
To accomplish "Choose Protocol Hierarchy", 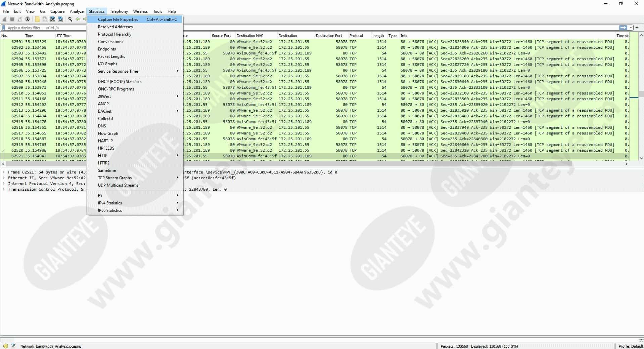I will (135, 34).
